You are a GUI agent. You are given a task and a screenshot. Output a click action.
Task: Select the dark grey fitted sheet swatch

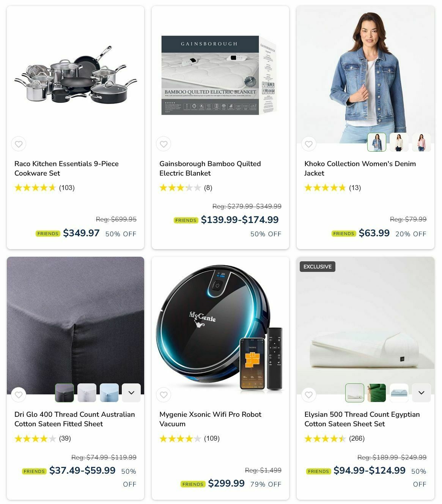coord(64,393)
